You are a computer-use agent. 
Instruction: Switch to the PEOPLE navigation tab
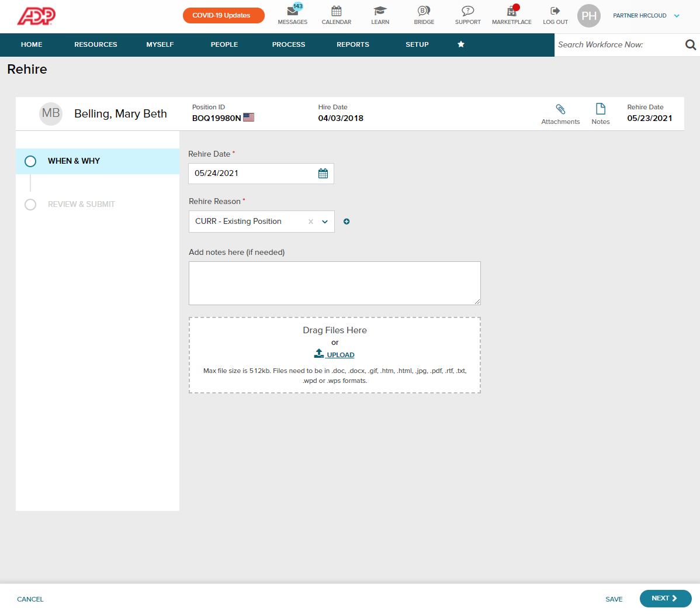pos(224,44)
